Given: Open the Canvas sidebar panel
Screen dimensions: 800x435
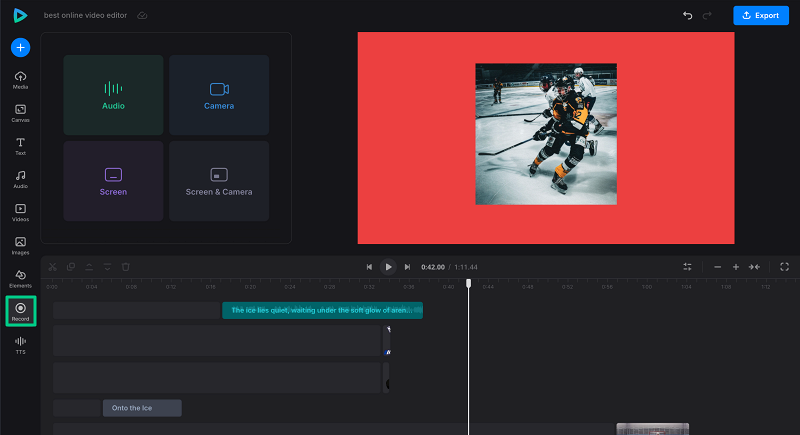Looking at the screenshot, I should point(20,113).
